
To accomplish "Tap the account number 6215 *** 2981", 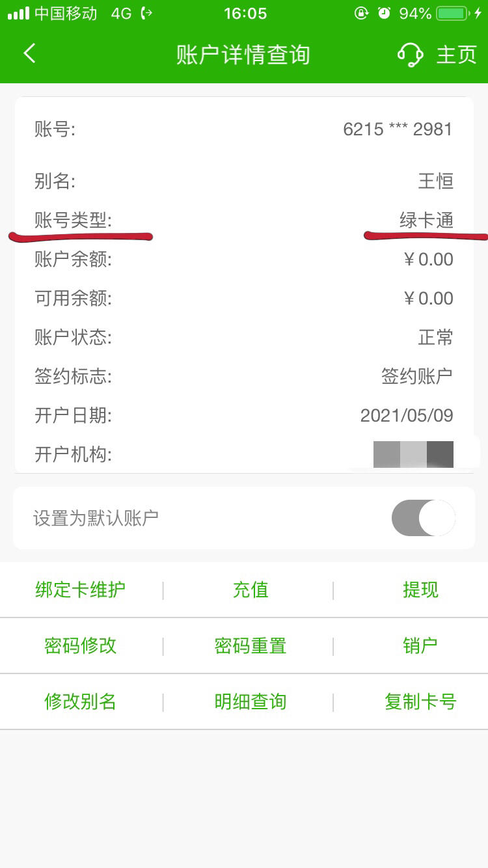I will point(398,129).
